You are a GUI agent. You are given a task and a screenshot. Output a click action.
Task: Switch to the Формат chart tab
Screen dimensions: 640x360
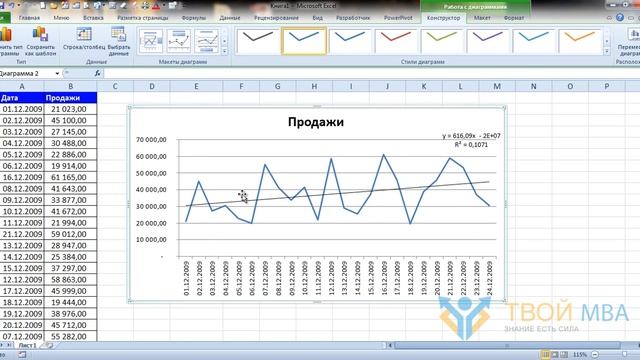tap(513, 18)
